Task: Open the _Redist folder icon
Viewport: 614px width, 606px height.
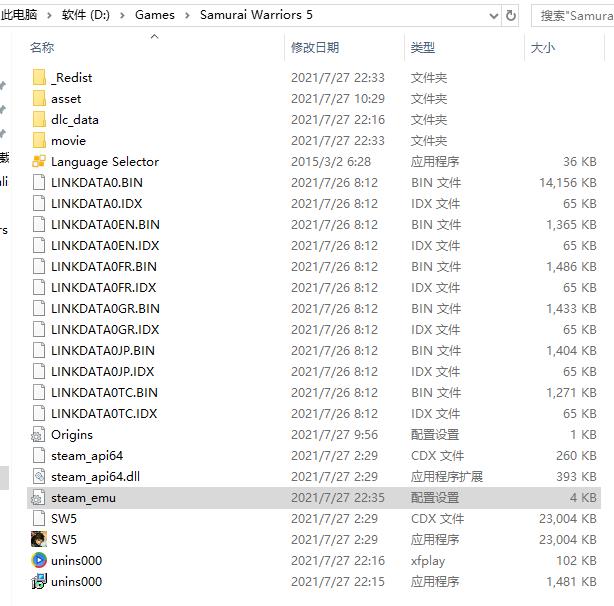Action: pyautogui.click(x=39, y=77)
